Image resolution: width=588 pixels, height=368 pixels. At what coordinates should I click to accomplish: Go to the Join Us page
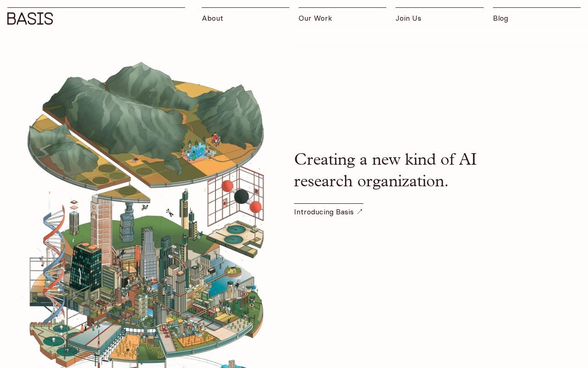pos(408,18)
